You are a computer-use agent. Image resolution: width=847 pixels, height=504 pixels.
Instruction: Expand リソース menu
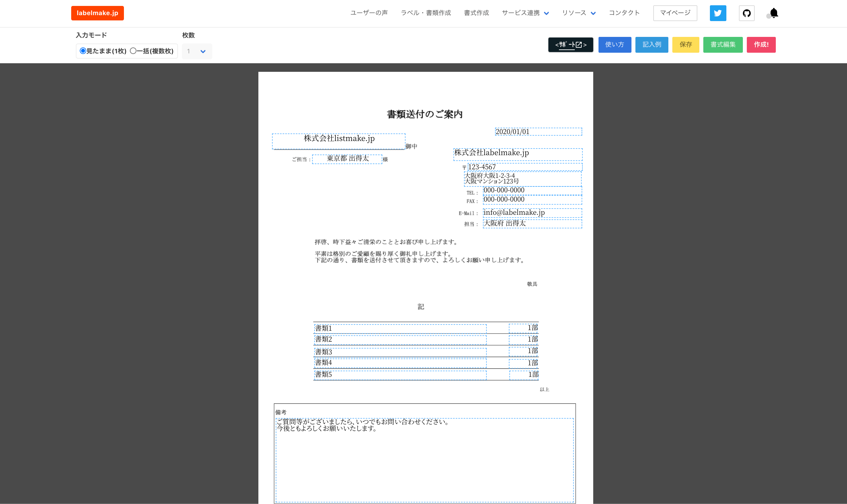[x=578, y=13]
